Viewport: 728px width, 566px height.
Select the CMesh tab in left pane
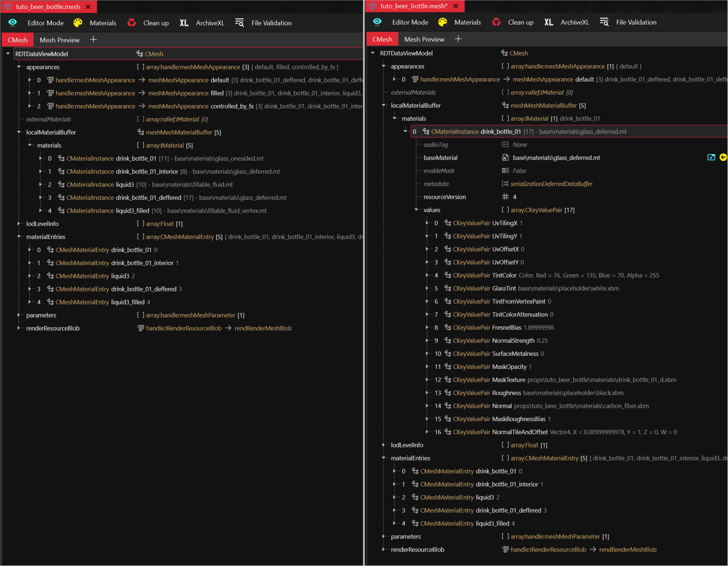coord(17,40)
